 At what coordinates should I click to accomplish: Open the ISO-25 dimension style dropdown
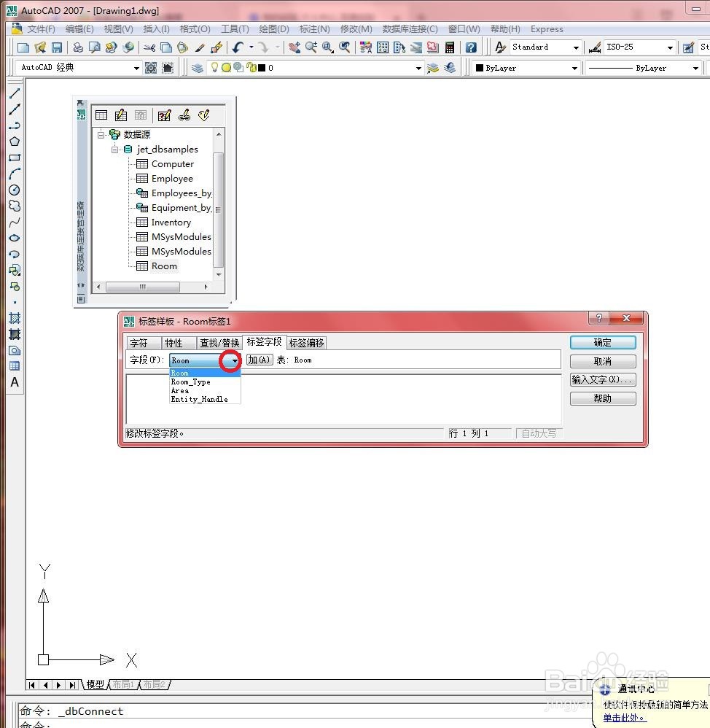coord(670,47)
